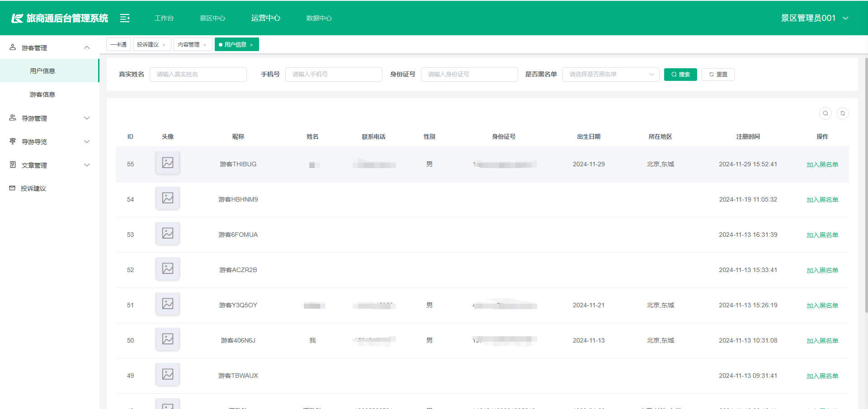Add user 游客Y3Q5OY to blacklist
Viewport: 868px width, 409px height.
[822, 306]
